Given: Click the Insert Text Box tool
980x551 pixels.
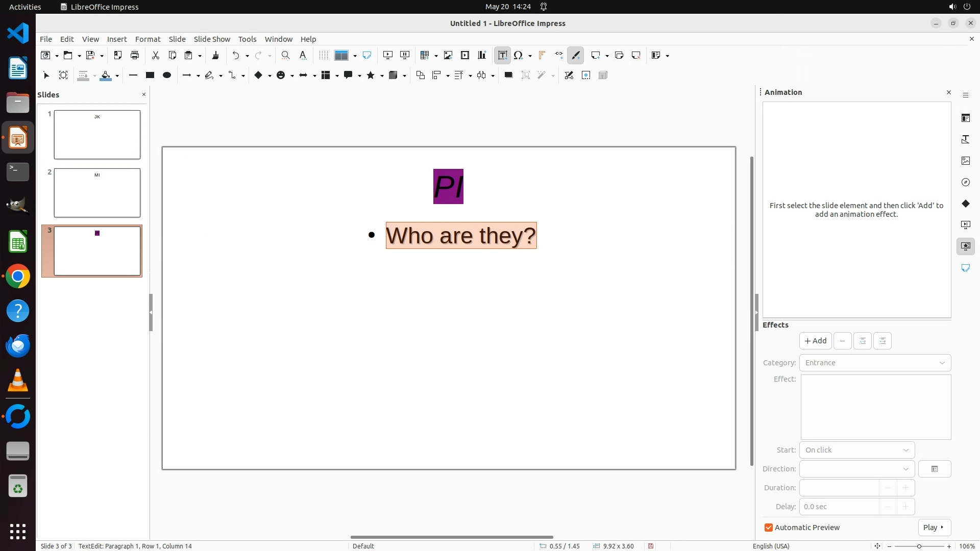Looking at the screenshot, I should (502, 56).
